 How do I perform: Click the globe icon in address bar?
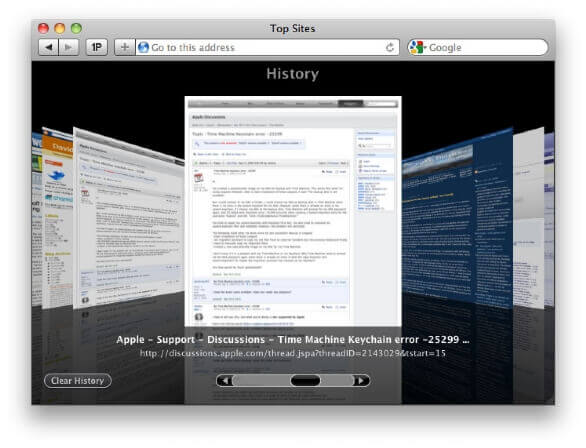144,47
